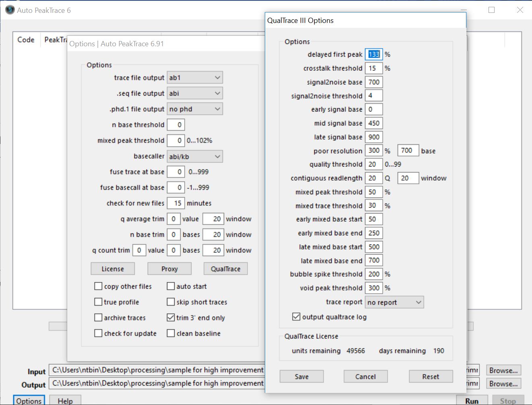Expand the .phd.1 file output dropdown

click(x=195, y=109)
